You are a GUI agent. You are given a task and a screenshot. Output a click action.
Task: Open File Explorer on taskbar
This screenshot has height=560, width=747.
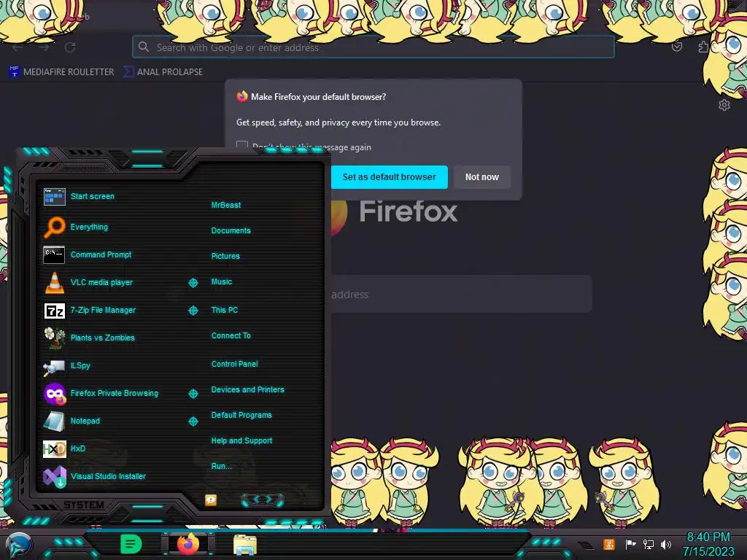245,545
